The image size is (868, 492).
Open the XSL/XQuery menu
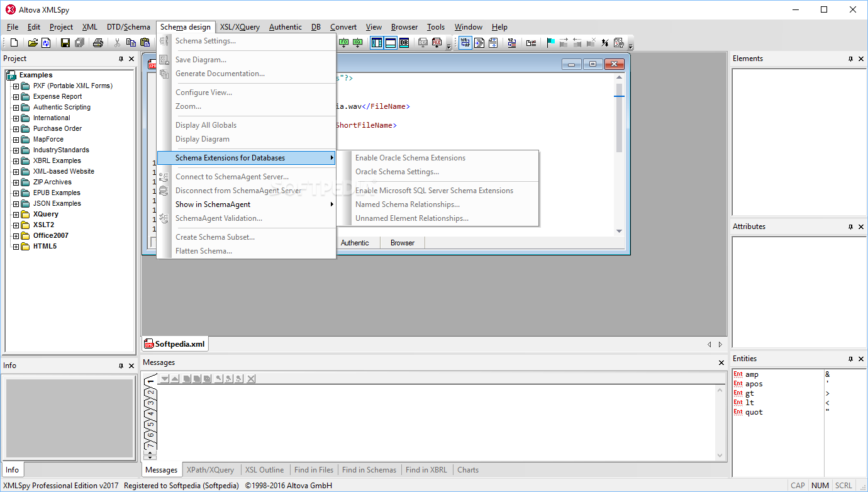(240, 27)
